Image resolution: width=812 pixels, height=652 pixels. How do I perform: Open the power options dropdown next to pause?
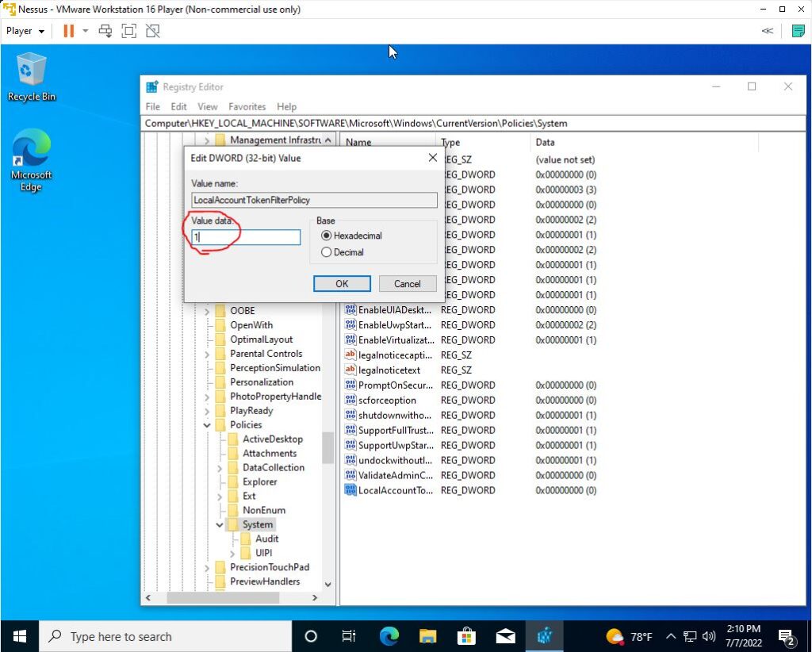click(86, 31)
